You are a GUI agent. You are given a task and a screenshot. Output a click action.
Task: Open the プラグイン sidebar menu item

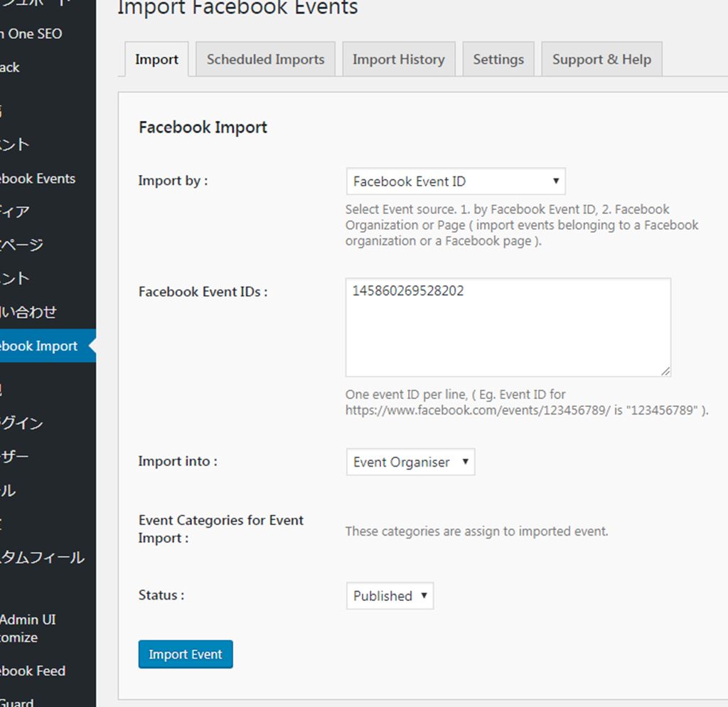[21, 423]
